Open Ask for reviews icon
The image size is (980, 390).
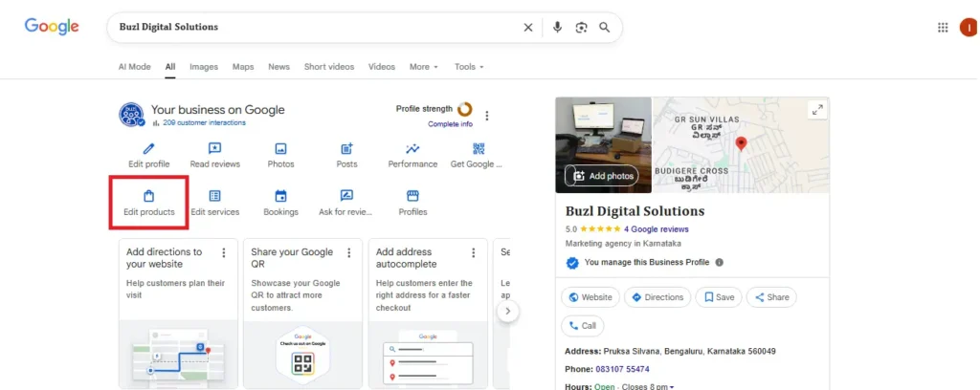[346, 196]
